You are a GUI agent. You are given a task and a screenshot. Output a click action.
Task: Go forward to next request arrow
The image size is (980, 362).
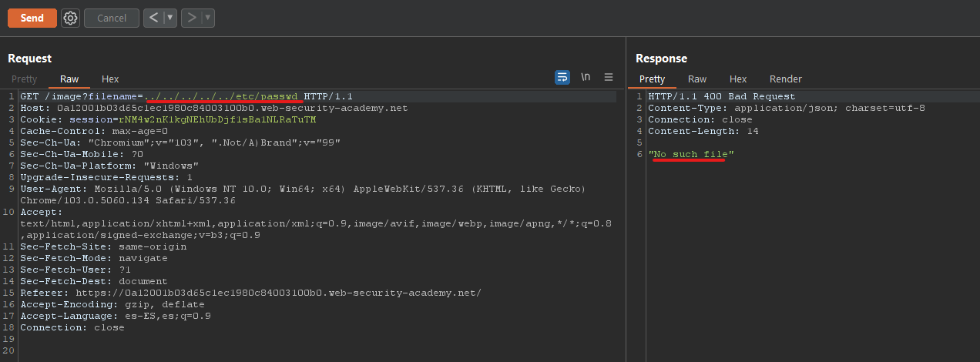[192, 18]
